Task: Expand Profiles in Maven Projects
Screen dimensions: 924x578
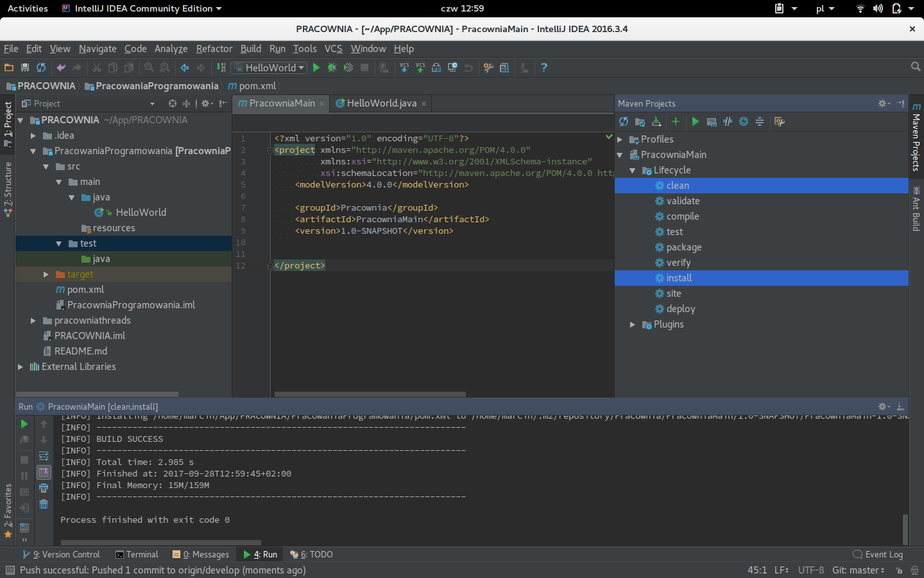Action: point(620,139)
